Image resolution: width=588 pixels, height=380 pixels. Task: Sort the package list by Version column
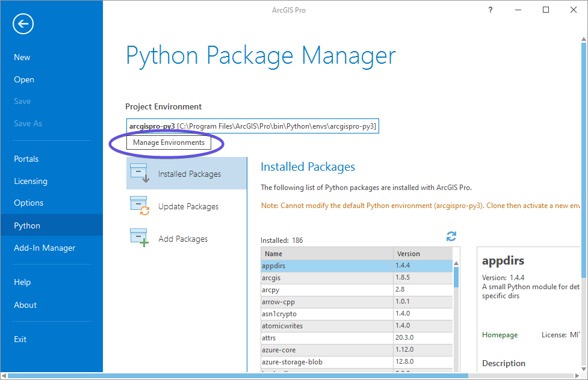point(423,254)
